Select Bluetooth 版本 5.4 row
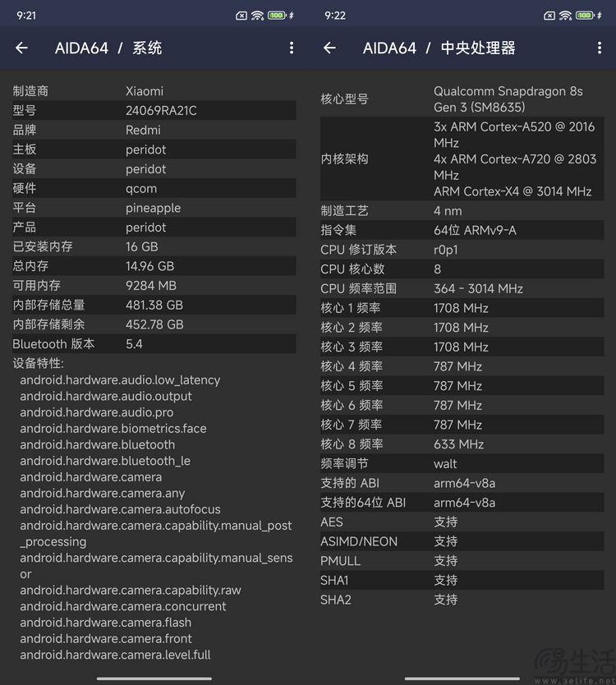 click(x=154, y=344)
